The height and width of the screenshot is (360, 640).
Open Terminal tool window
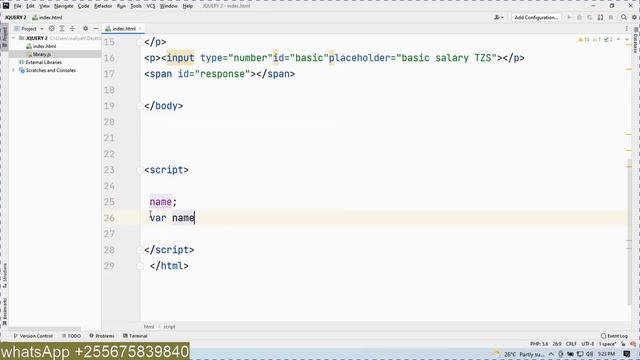135,336
